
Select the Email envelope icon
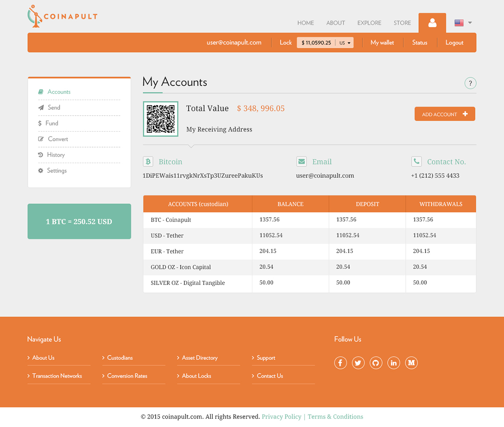tap(302, 161)
